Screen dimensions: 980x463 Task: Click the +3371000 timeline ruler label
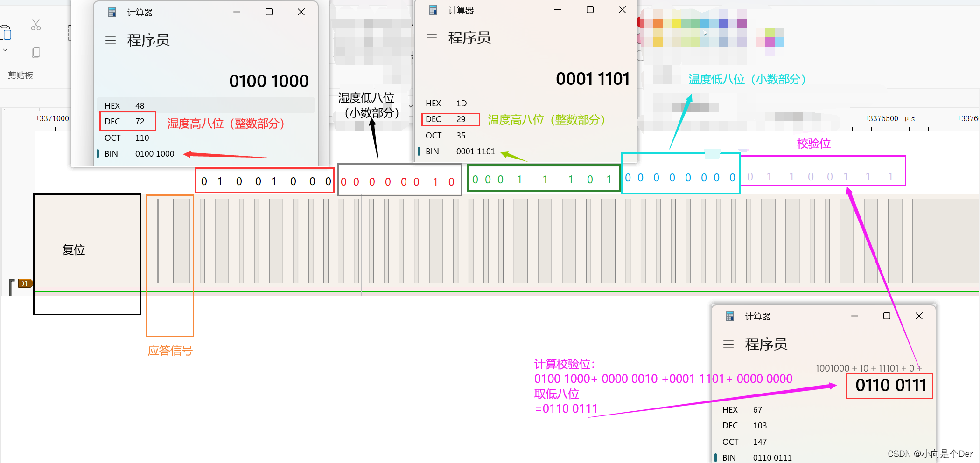(52, 118)
